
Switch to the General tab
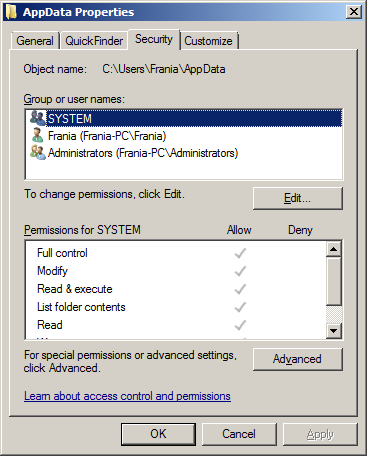(35, 41)
